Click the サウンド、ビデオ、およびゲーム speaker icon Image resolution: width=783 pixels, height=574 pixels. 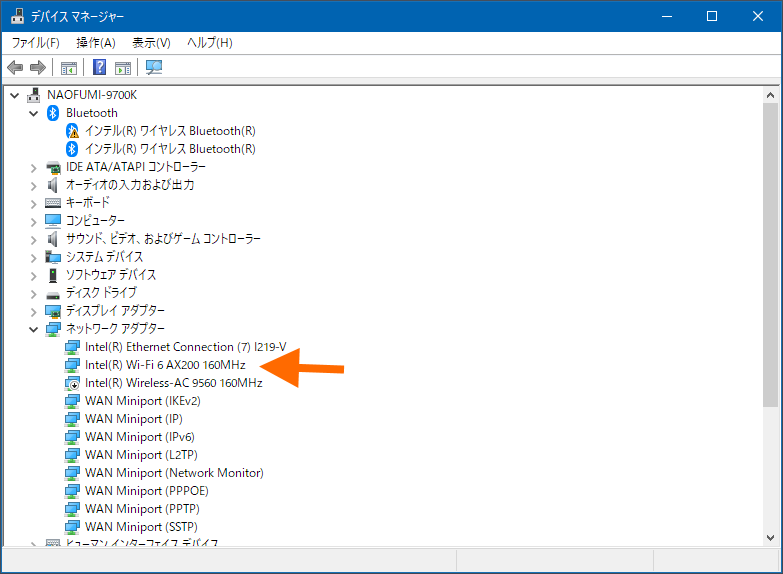(x=52, y=239)
